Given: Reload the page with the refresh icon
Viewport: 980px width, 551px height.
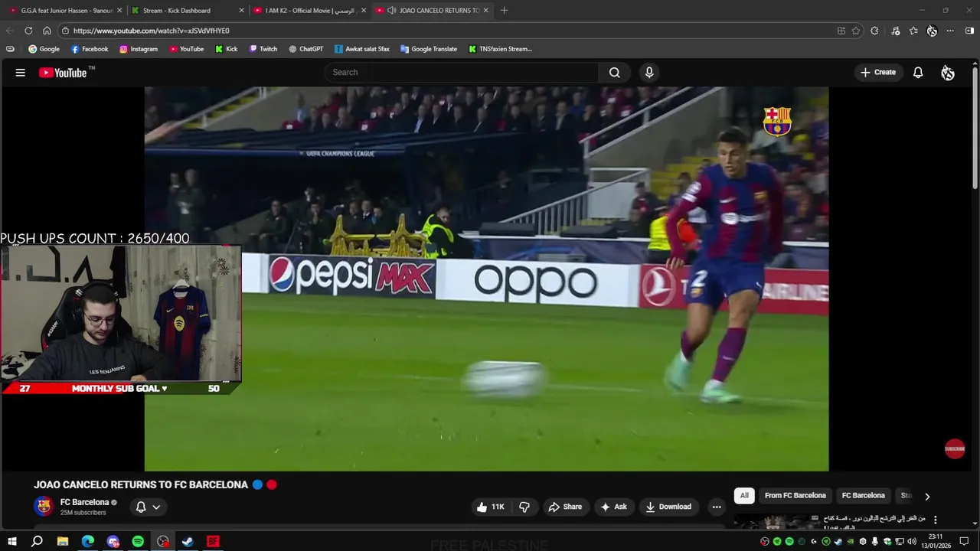Looking at the screenshot, I should click(28, 31).
